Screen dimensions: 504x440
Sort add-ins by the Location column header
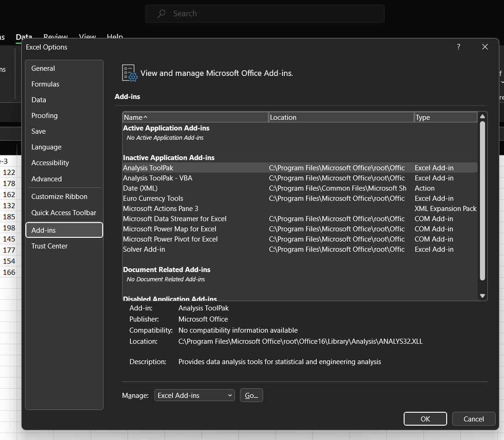click(x=341, y=118)
